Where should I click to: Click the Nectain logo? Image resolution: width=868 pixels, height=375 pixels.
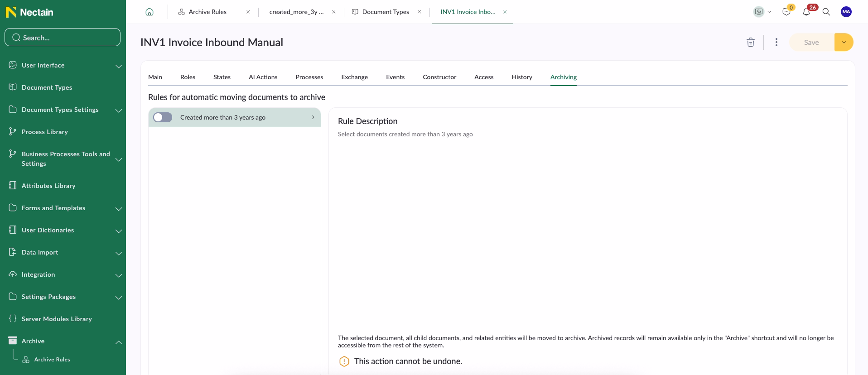click(x=29, y=12)
